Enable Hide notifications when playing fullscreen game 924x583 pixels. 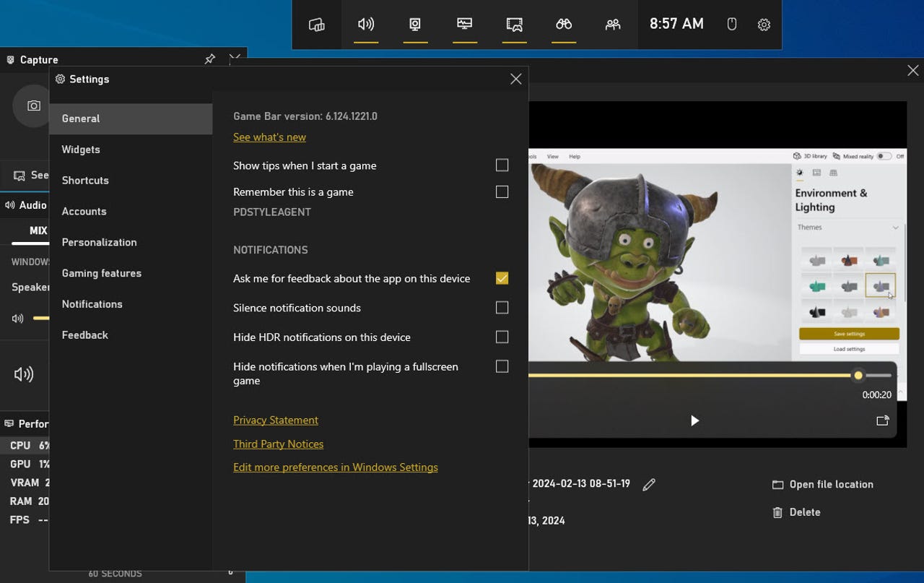[502, 366]
